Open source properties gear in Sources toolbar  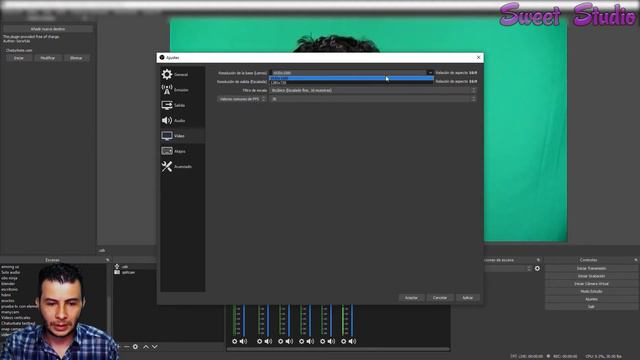click(x=135, y=347)
